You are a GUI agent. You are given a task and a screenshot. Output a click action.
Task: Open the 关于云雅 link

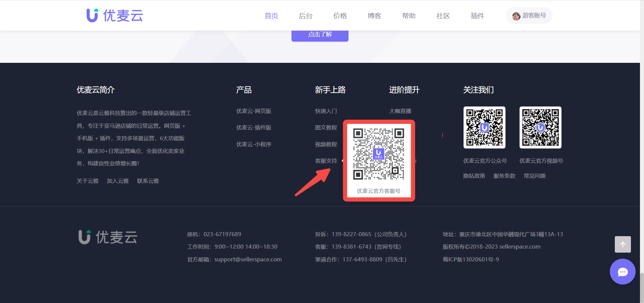[x=88, y=181]
